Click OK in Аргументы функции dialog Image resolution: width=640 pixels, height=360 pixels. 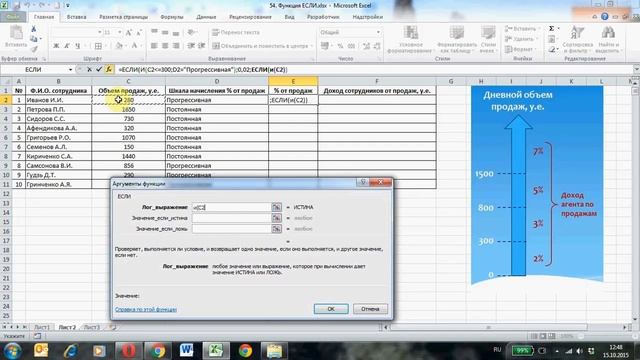(331, 309)
